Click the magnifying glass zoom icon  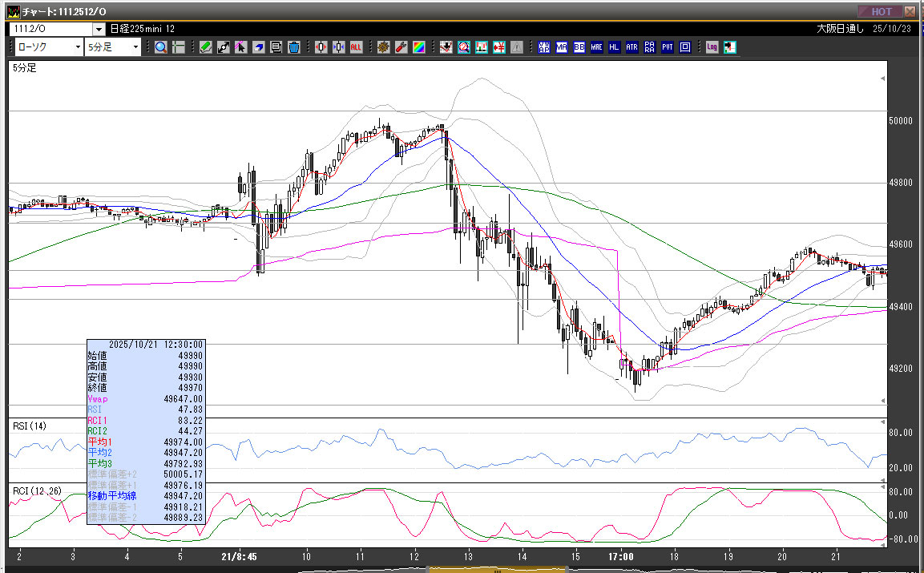161,47
